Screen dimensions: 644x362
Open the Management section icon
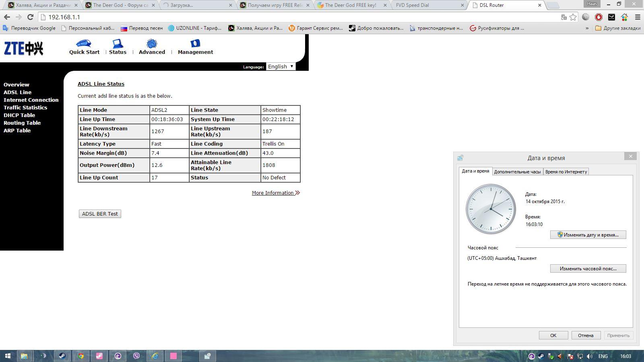(195, 43)
